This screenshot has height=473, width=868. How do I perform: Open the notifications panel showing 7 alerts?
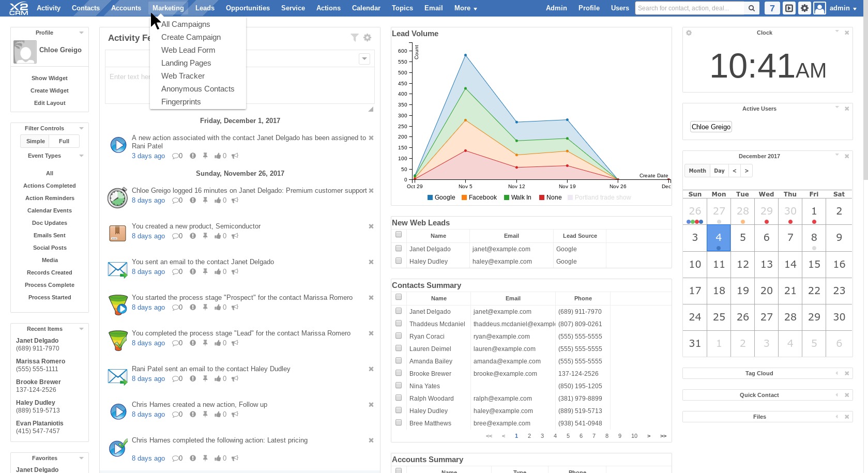coord(772,8)
